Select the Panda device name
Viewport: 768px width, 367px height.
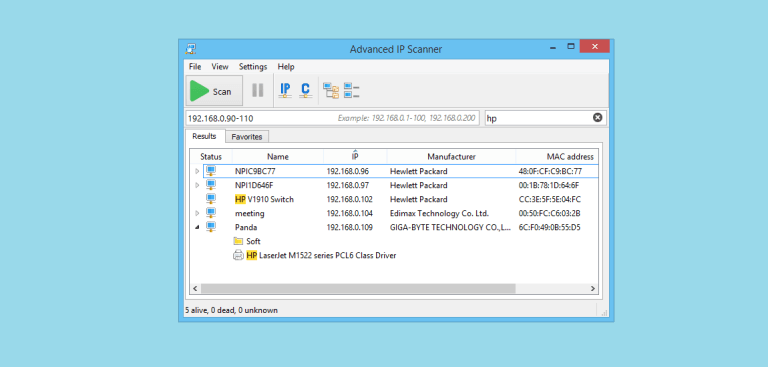pos(246,227)
